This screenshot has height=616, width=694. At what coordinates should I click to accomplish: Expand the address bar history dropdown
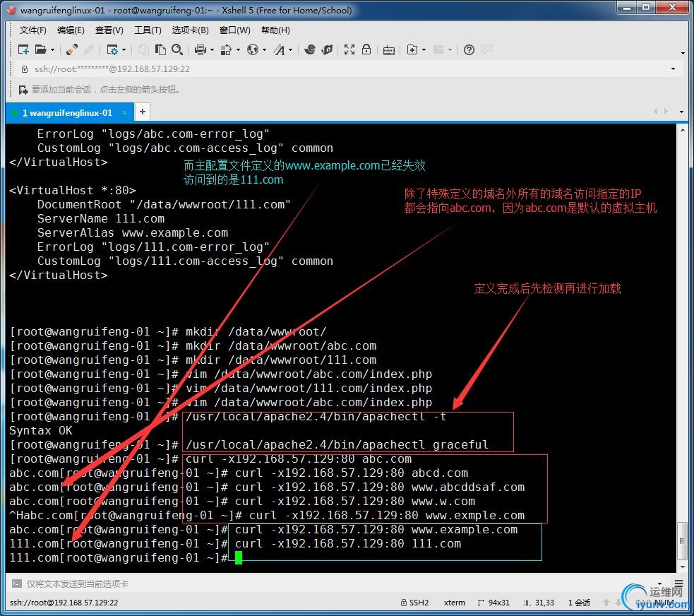tap(674, 69)
